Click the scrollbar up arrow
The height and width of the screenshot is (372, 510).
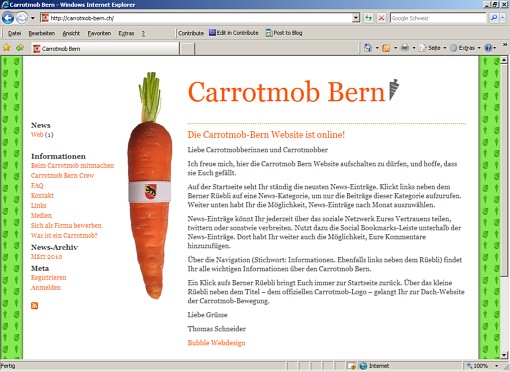[x=504, y=60]
